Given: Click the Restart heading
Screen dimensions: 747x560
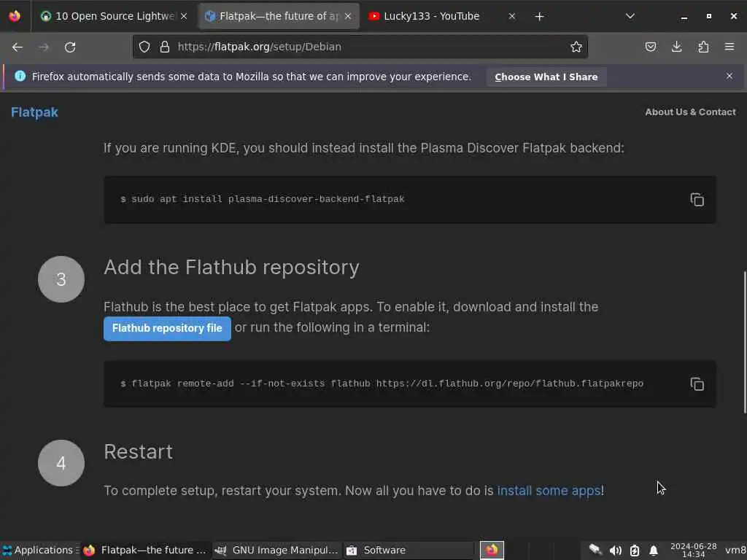Looking at the screenshot, I should point(138,452).
